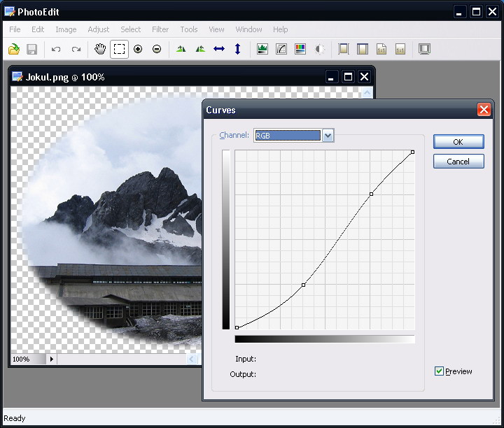Toggle the Preview checkbox
504x428 pixels.
coord(439,371)
